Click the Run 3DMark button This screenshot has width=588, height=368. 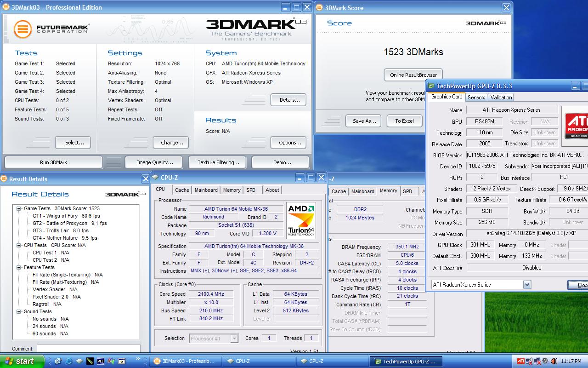(54, 162)
